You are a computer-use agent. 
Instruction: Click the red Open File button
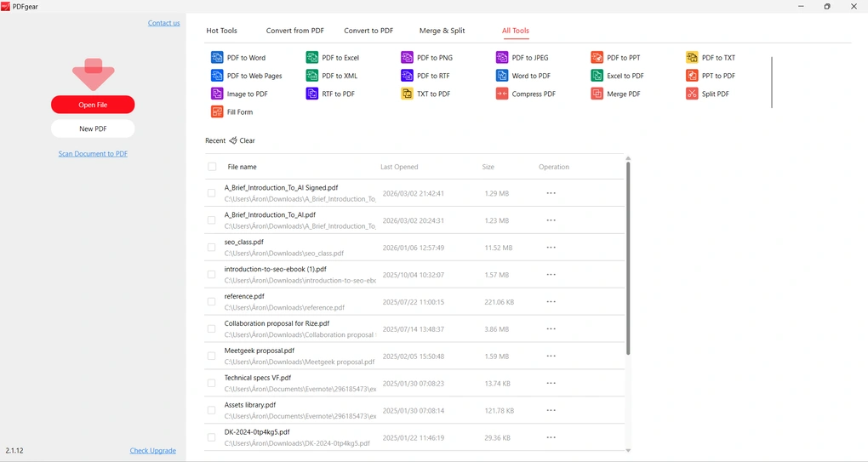tap(93, 105)
